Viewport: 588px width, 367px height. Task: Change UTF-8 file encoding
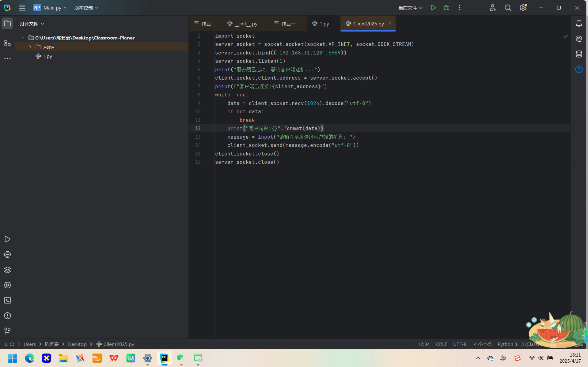460,344
